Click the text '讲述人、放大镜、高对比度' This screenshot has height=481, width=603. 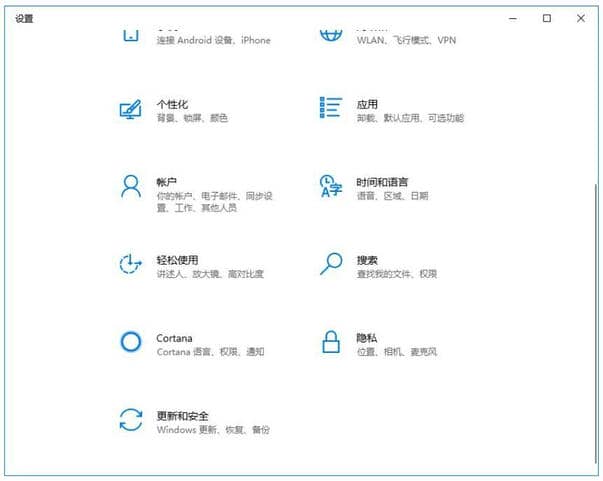click(210, 274)
